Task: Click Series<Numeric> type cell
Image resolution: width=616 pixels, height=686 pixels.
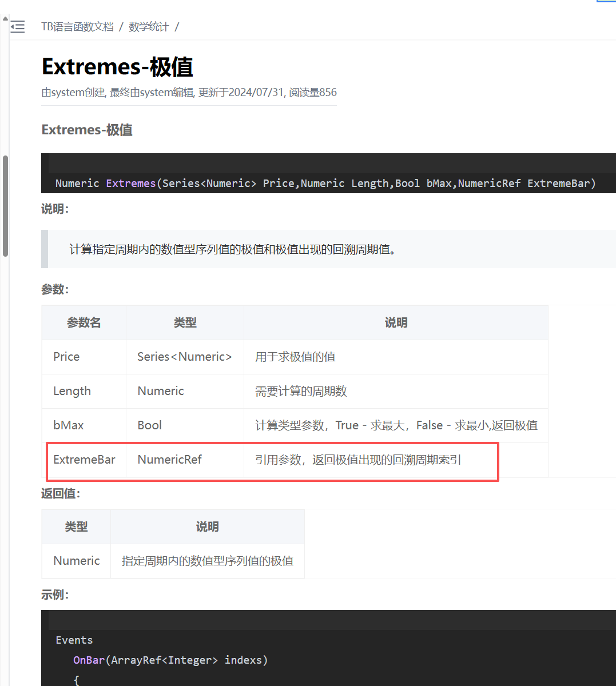Action: 184,357
